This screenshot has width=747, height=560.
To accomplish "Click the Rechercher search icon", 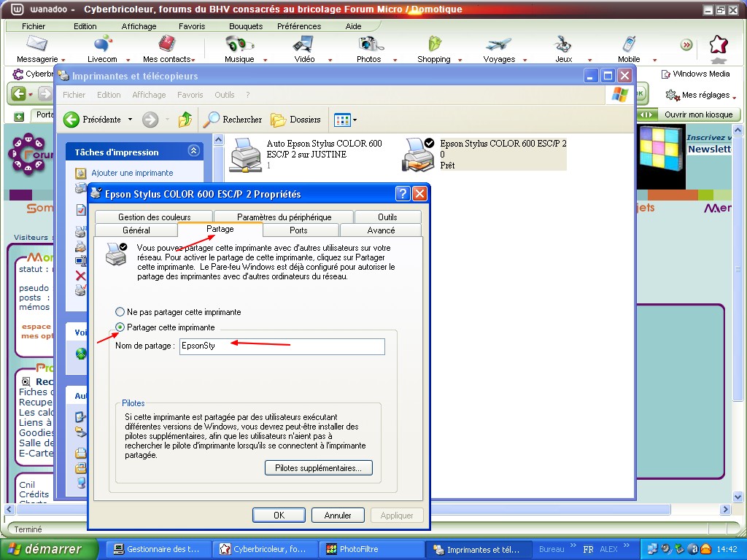I will point(212,120).
